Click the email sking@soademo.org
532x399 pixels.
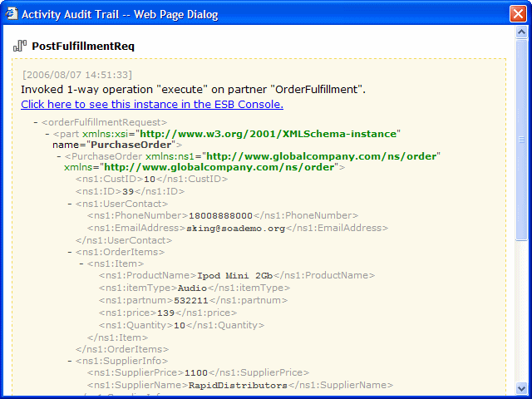(236, 229)
